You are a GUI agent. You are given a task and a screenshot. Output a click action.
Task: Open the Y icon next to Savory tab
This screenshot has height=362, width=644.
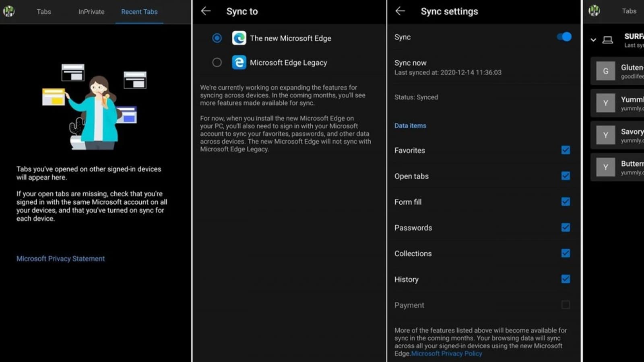(605, 135)
